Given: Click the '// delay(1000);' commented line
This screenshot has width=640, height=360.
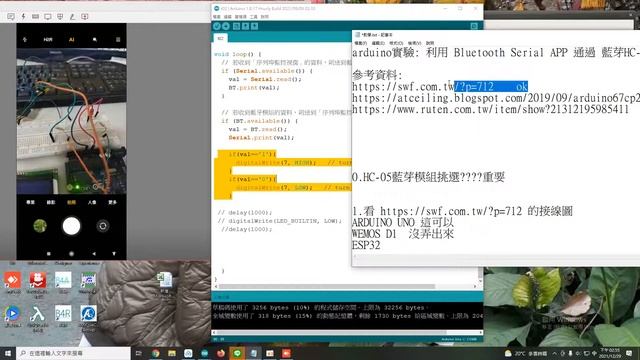Looking at the screenshot, I should (245, 212).
